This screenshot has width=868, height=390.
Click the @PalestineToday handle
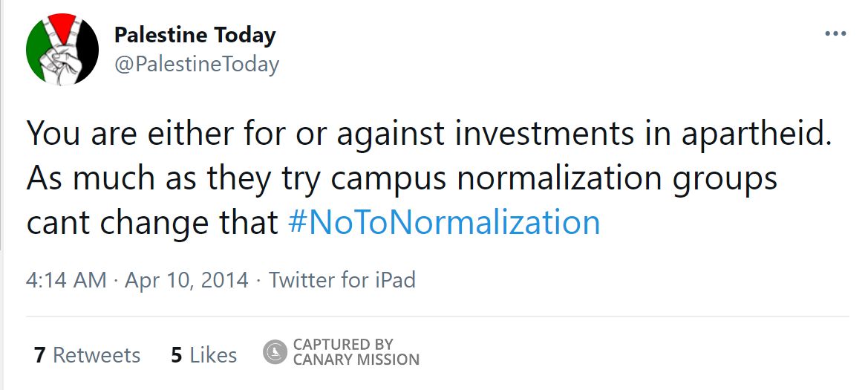click(196, 65)
